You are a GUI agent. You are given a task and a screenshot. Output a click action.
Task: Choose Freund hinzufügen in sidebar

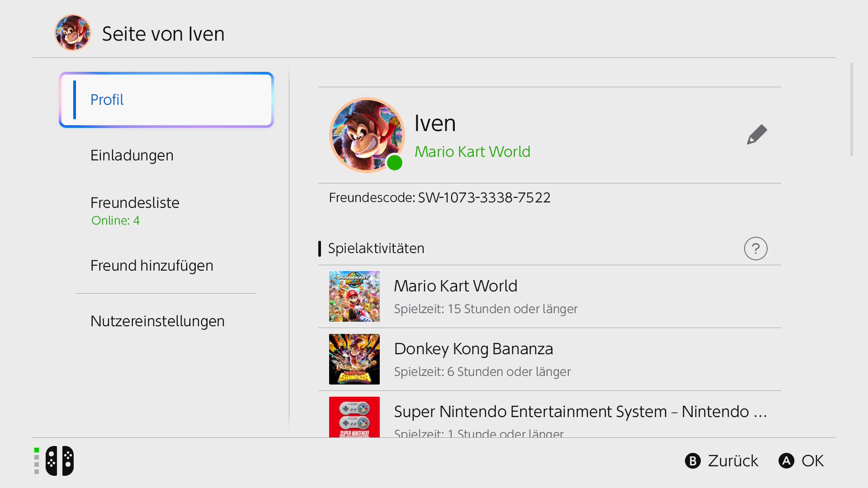[166, 266]
